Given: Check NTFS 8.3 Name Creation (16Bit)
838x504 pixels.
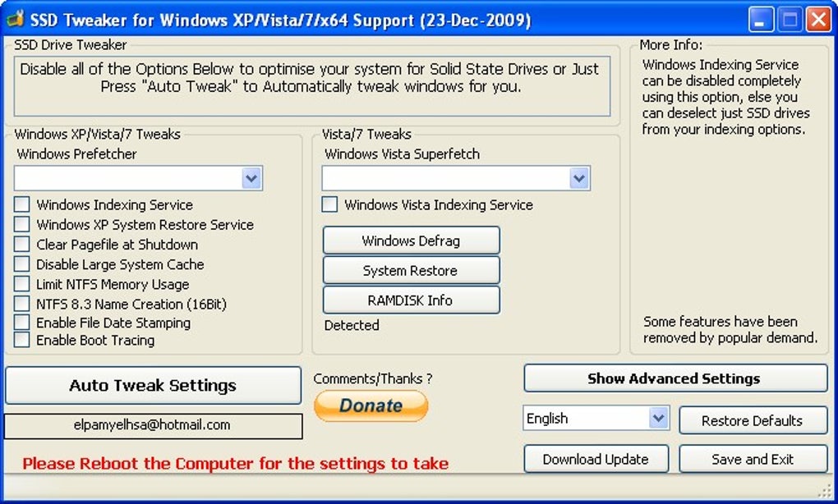Looking at the screenshot, I should point(22,303).
